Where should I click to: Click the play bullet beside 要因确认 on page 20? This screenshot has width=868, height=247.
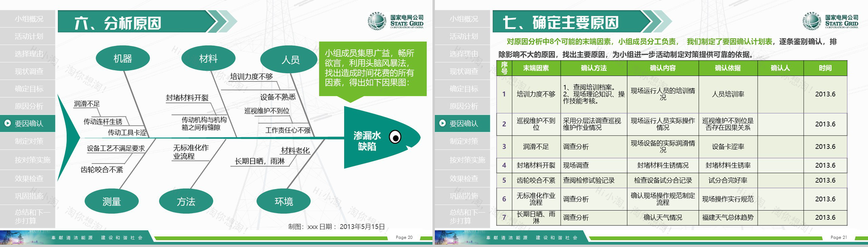(x=8, y=123)
